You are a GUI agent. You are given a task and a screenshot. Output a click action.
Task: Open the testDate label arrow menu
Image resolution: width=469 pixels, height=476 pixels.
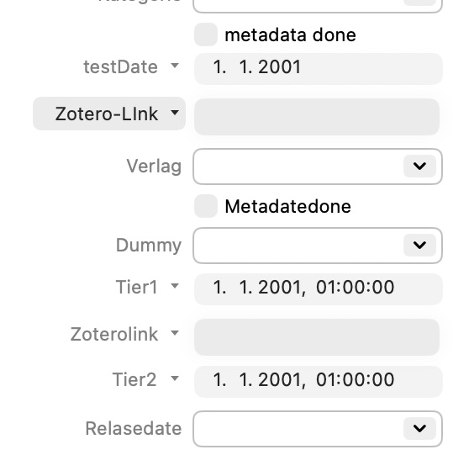coord(175,66)
